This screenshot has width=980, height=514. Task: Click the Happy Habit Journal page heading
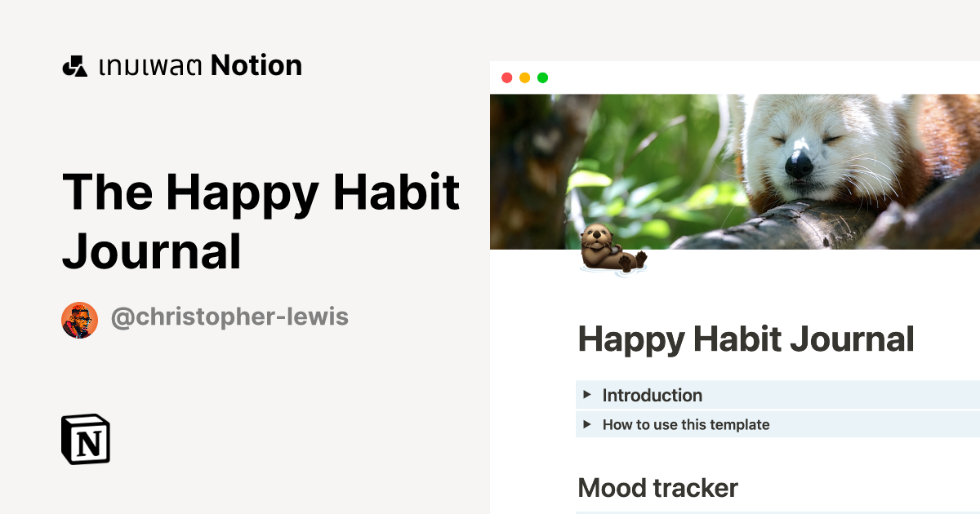coord(745,339)
